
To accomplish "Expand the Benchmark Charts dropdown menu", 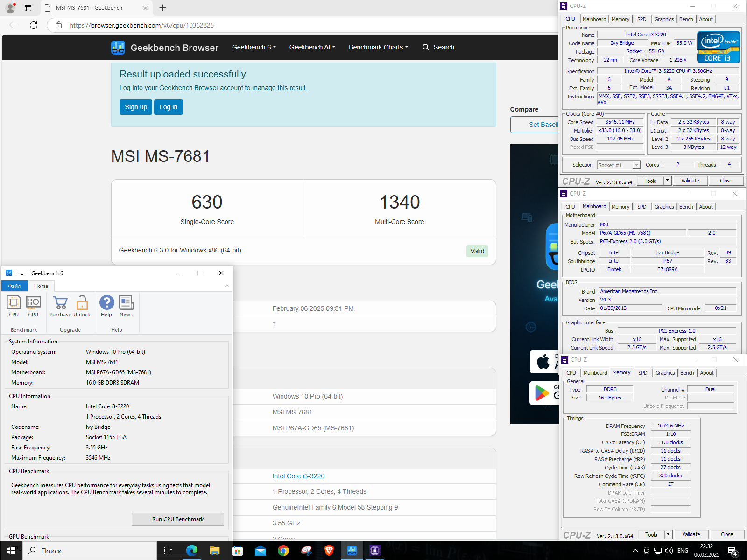I will [x=379, y=47].
